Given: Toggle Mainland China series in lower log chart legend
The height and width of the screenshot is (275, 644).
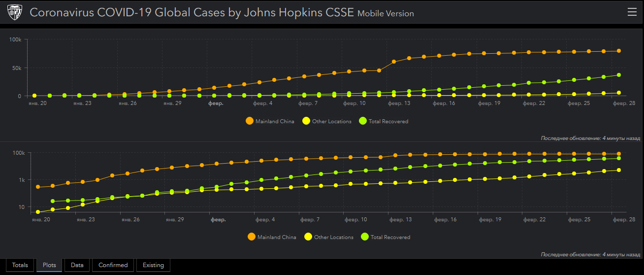Looking at the screenshot, I should point(272,237).
